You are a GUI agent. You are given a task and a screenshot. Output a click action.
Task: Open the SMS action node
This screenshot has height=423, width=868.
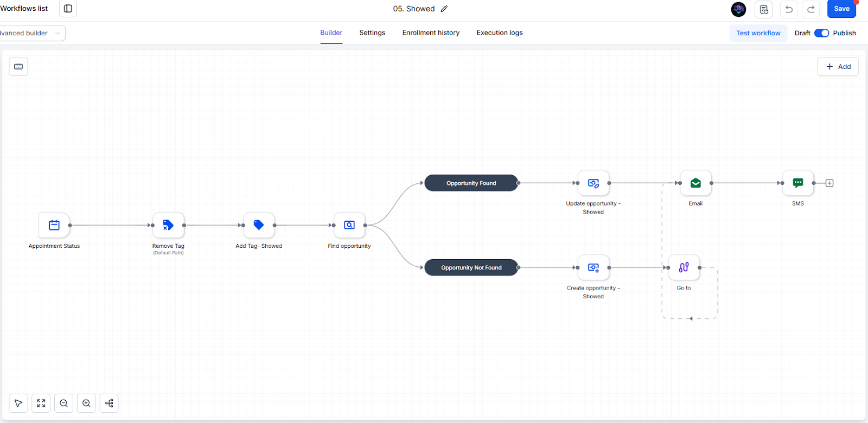click(x=798, y=183)
